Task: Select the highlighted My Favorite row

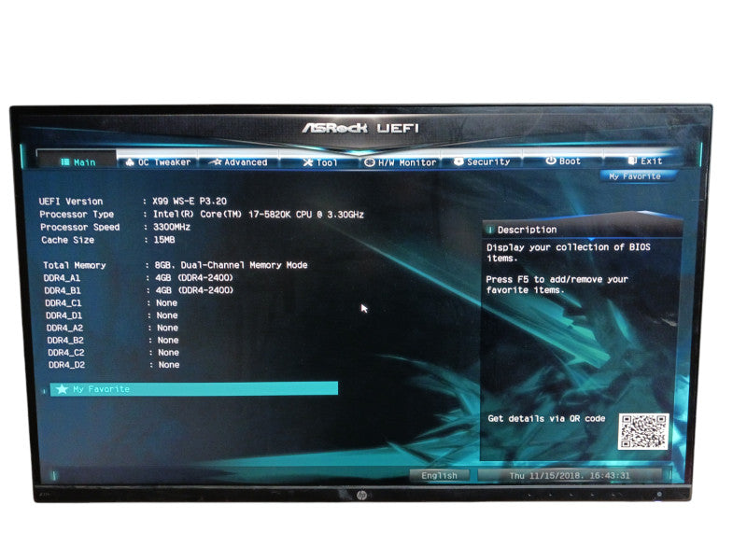Action: pyautogui.click(x=194, y=388)
